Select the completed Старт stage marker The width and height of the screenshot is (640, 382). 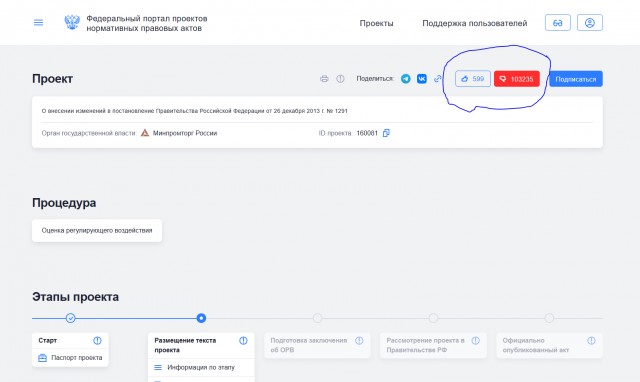71,318
